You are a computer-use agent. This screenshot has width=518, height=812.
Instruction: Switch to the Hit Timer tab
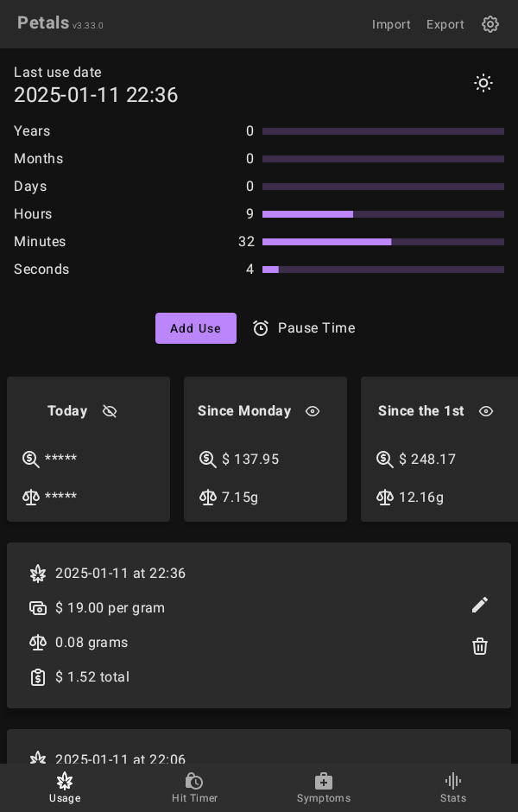(194, 787)
